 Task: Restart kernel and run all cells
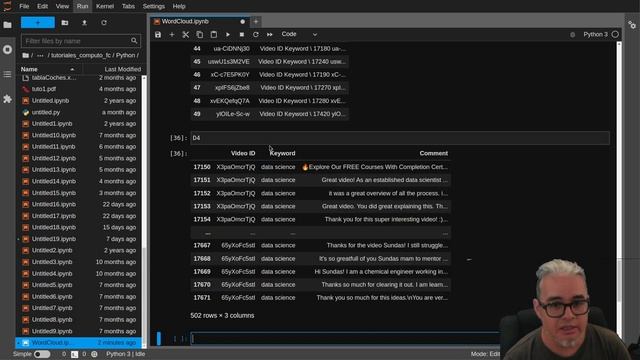coord(270,35)
